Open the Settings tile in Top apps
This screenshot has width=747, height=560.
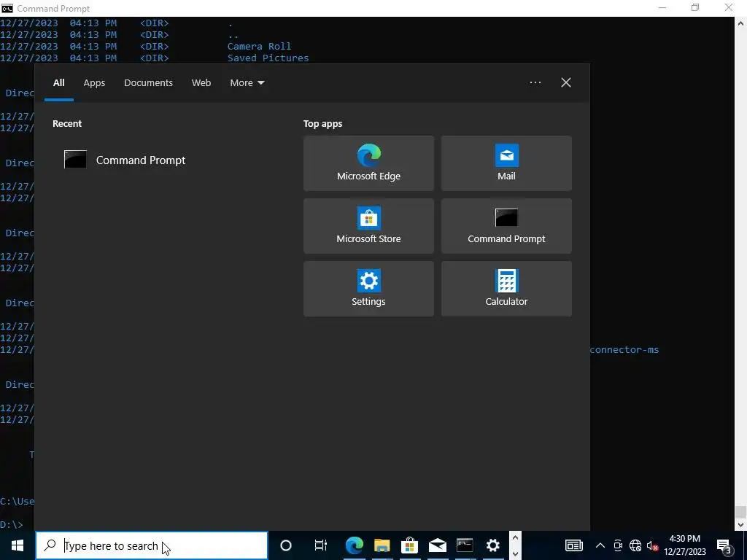point(368,289)
